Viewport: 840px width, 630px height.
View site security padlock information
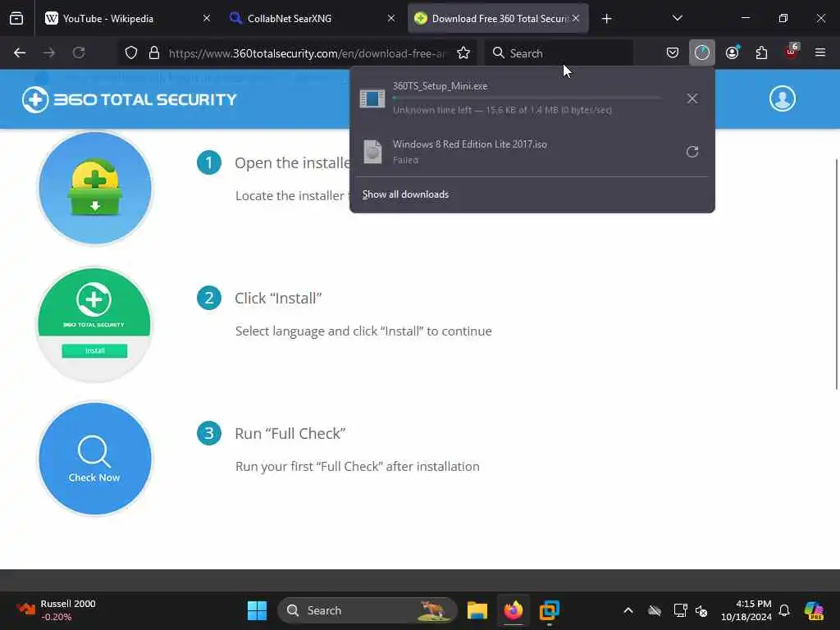154,53
